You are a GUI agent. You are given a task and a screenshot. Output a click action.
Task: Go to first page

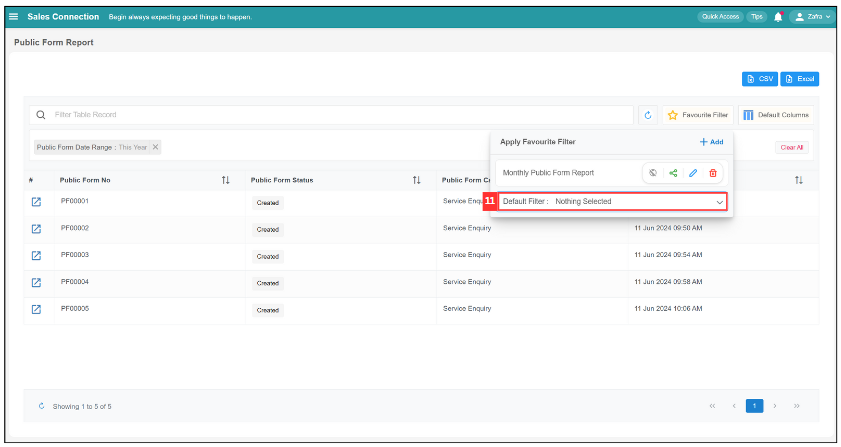[712, 406]
